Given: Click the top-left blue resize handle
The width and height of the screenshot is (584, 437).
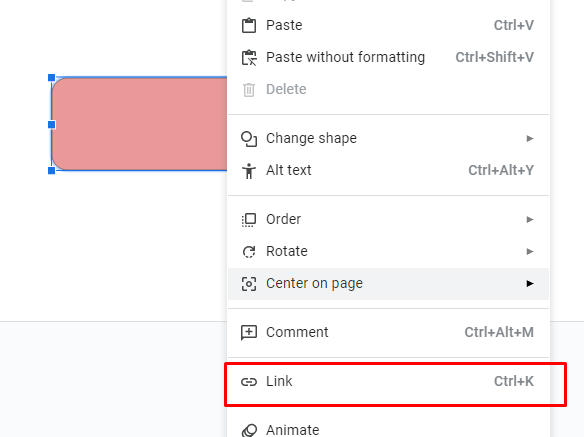Looking at the screenshot, I should [x=52, y=77].
